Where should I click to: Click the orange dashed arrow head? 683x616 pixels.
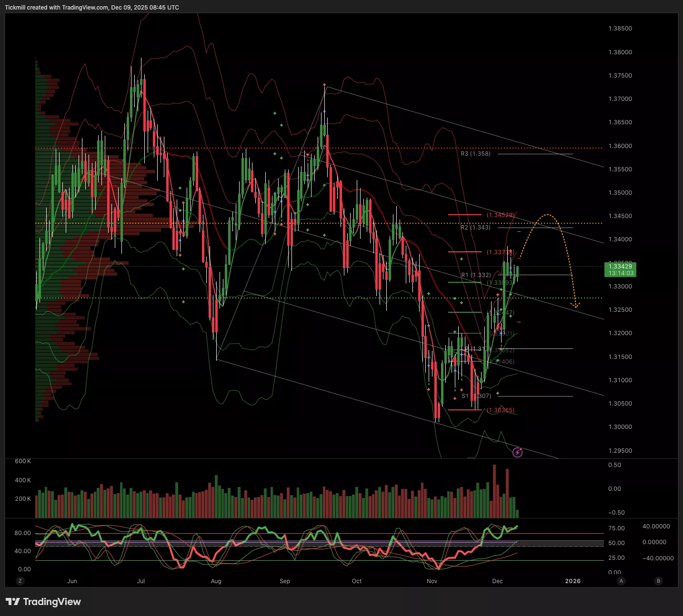576,306
